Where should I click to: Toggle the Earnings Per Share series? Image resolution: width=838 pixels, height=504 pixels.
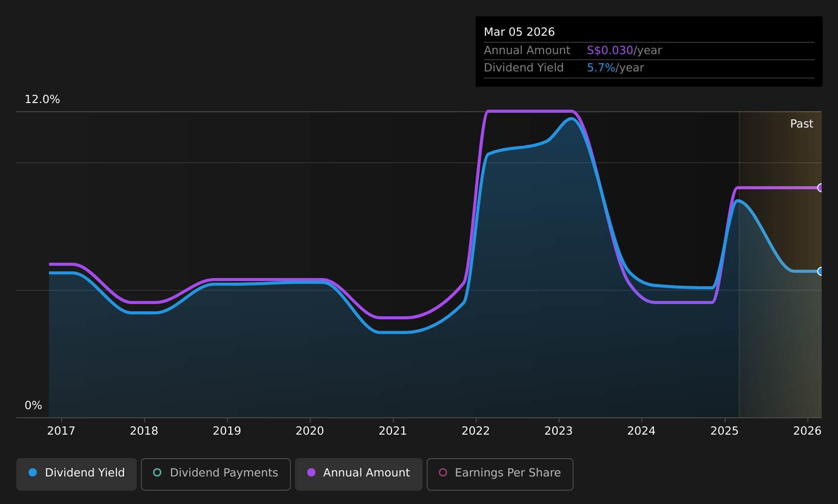(500, 474)
